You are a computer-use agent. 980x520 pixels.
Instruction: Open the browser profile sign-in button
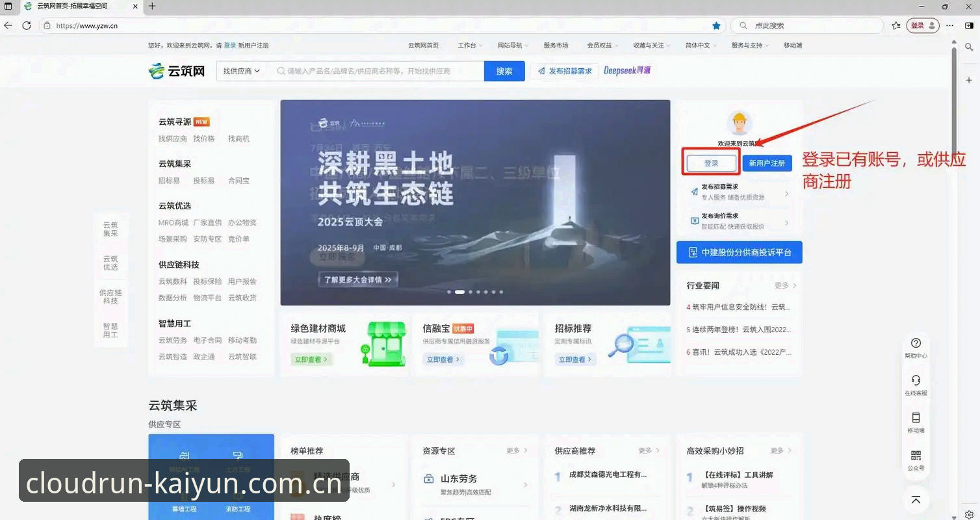tap(923, 25)
